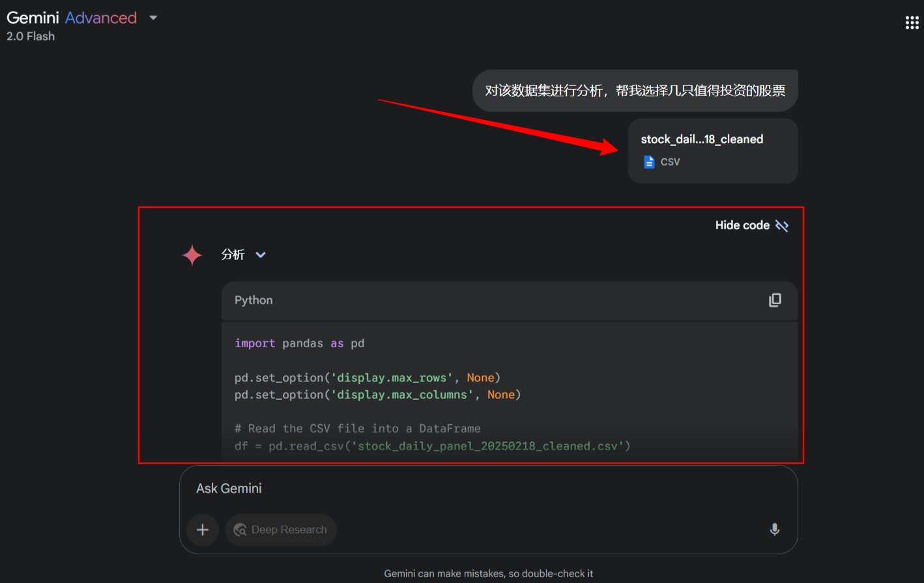The height and width of the screenshot is (583, 924).
Task: Click the blue CSV file icon
Action: coord(649,162)
